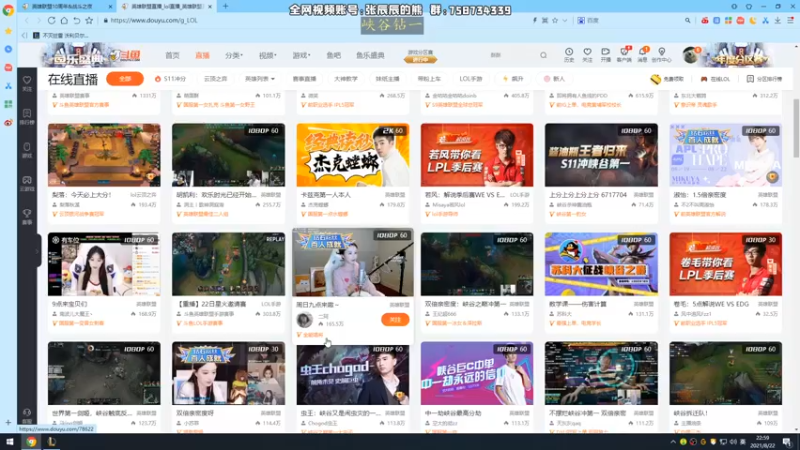Click the browser address bar URL
The image size is (800, 450).
point(154,20)
